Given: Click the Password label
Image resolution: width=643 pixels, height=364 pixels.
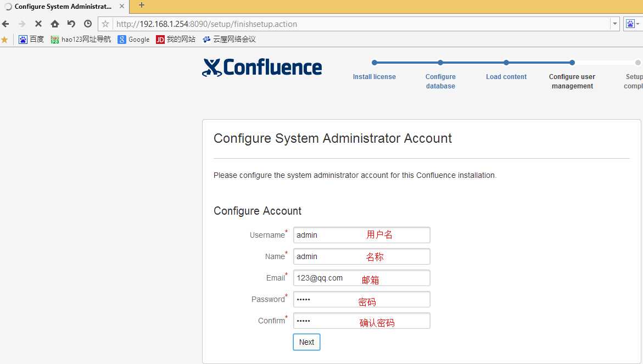Looking at the screenshot, I should coord(268,299).
